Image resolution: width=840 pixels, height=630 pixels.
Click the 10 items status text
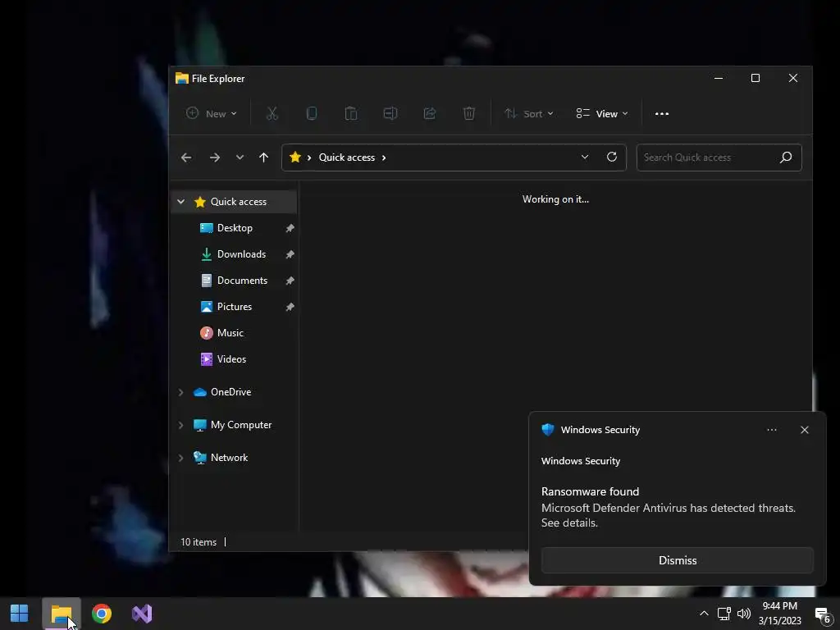tap(199, 542)
